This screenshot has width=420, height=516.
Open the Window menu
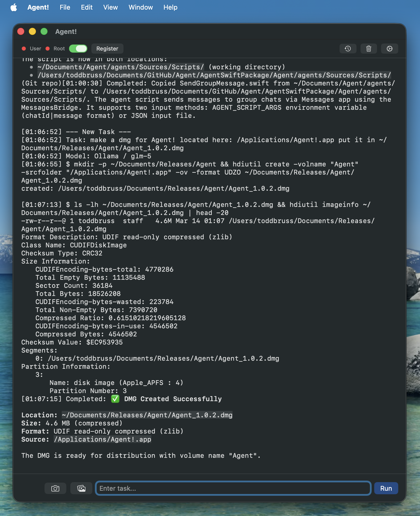(140, 7)
